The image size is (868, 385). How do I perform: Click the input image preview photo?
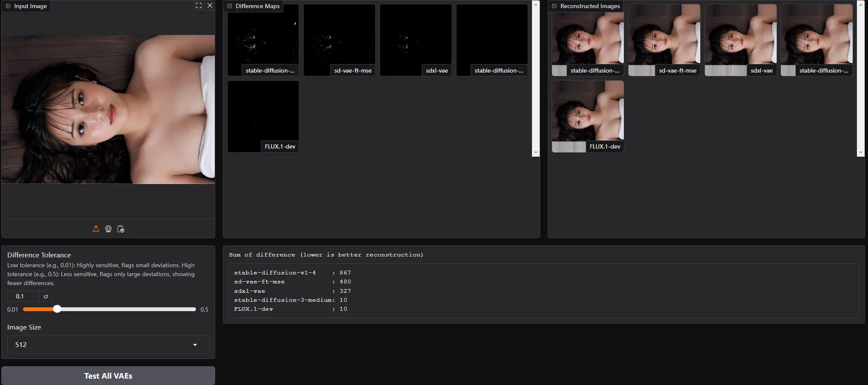coord(108,109)
